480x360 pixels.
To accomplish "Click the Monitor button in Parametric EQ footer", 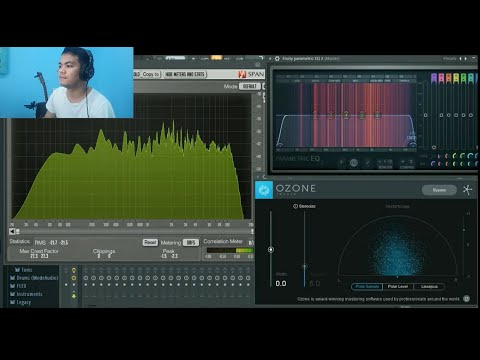I will (385, 163).
